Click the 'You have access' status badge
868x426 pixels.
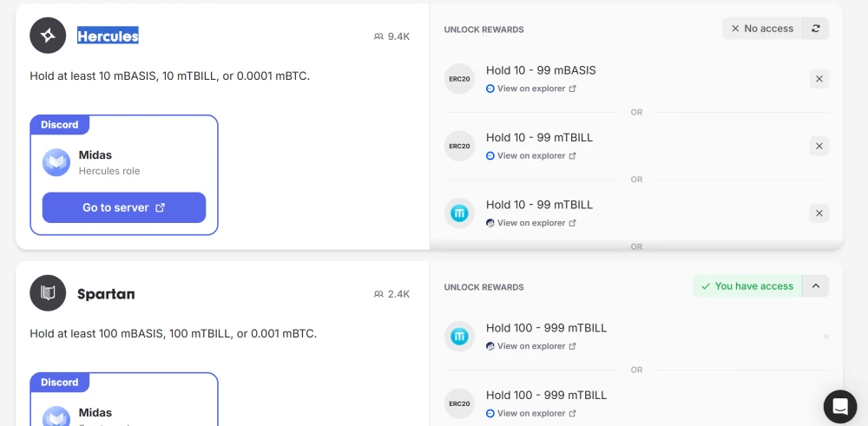(x=746, y=286)
